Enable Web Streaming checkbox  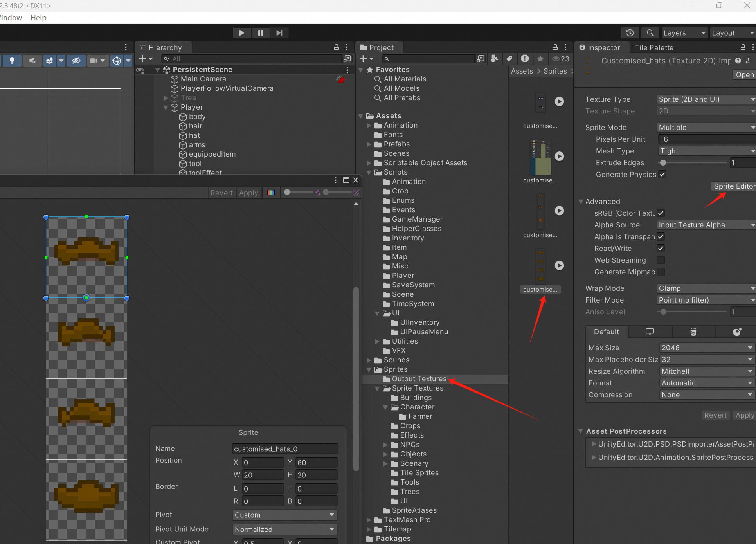click(661, 260)
